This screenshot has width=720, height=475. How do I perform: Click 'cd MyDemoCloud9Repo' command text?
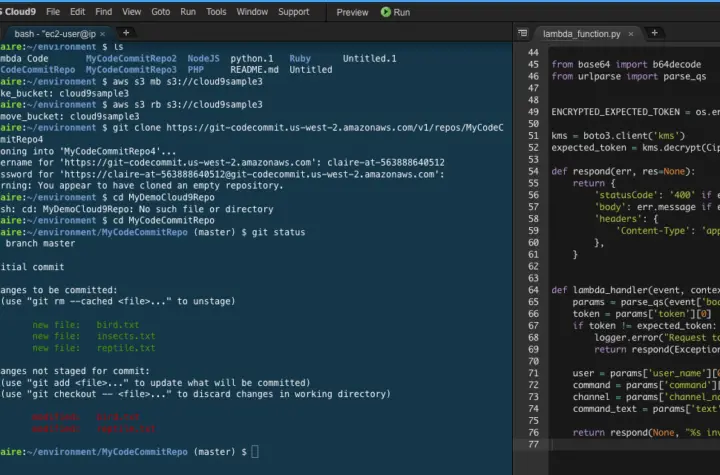coord(163,197)
